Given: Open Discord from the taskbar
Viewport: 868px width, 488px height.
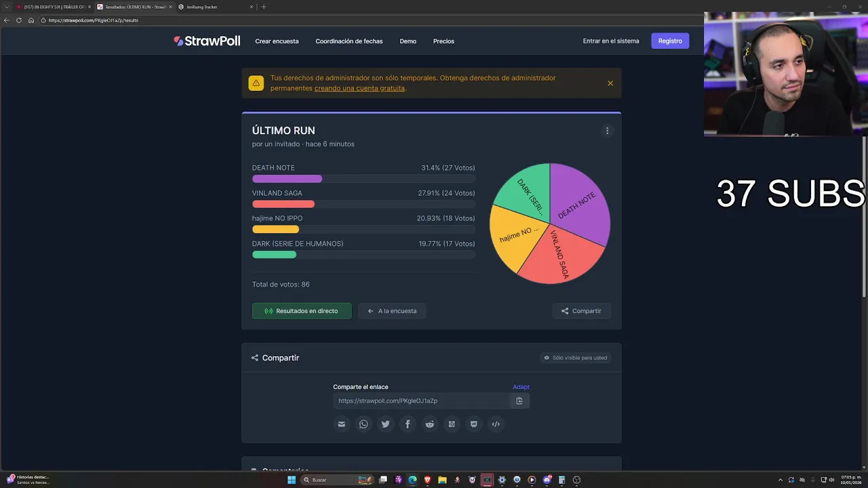Looking at the screenshot, I should point(547,480).
